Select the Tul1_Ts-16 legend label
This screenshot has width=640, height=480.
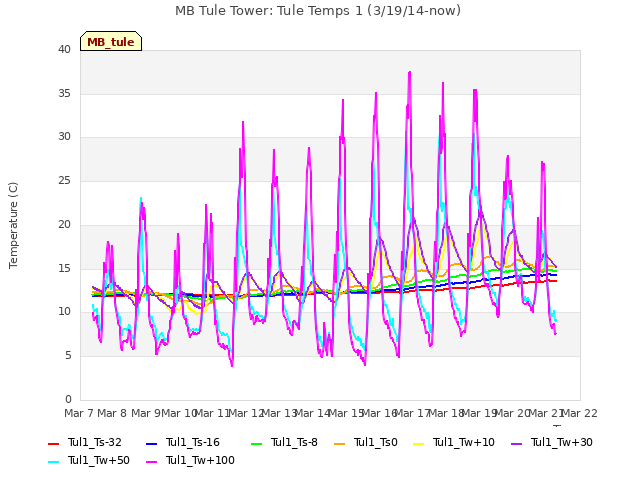(x=193, y=442)
